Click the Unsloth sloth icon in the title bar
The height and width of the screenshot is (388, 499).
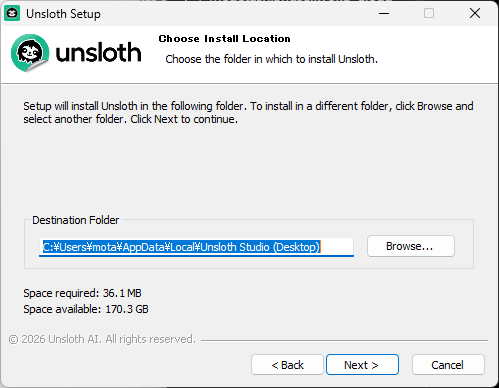[12, 14]
